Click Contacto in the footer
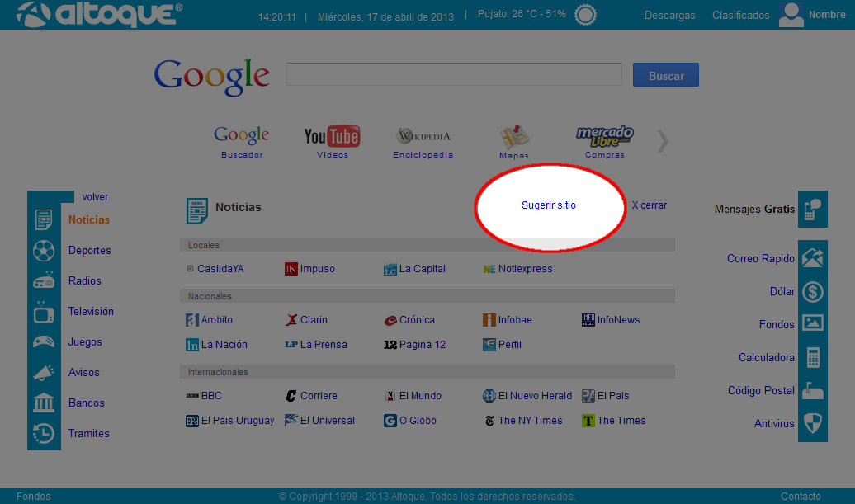The height and width of the screenshot is (504, 855). click(801, 497)
